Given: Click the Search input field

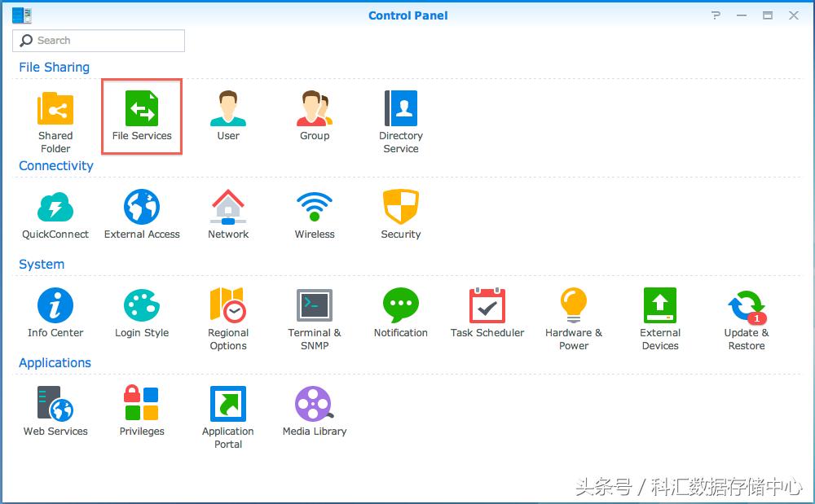Looking at the screenshot, I should click(99, 41).
